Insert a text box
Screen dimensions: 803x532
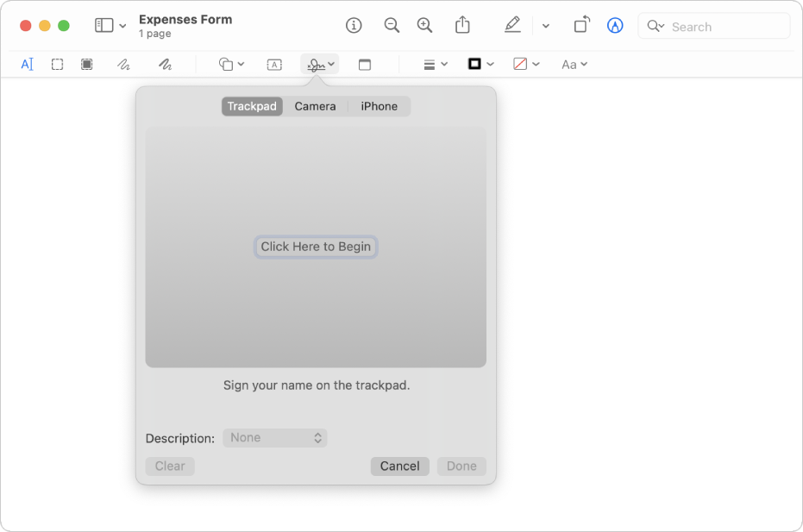tap(274, 63)
